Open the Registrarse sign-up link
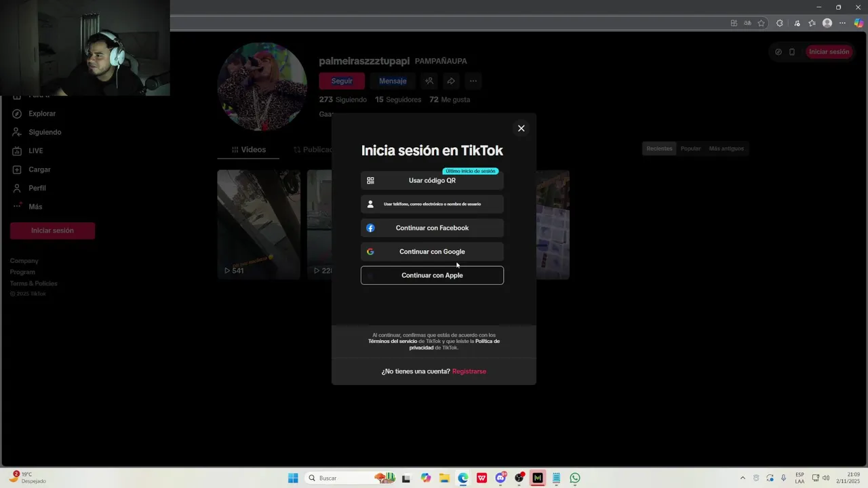This screenshot has width=868, height=488. tap(469, 371)
